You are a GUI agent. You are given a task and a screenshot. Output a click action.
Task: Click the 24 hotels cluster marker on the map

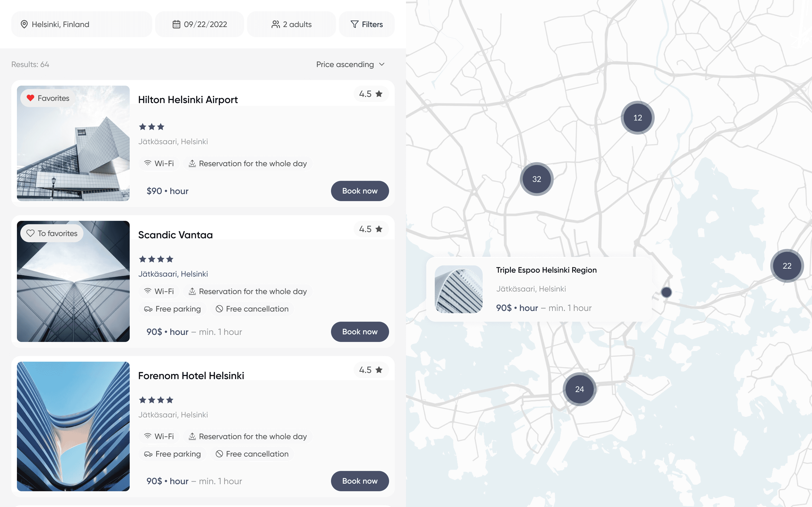579,389
